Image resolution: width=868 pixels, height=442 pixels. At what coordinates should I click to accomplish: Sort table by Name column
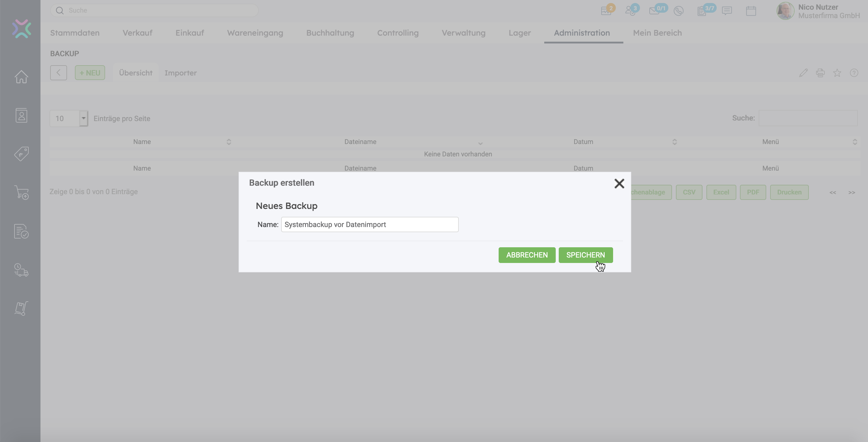point(142,142)
